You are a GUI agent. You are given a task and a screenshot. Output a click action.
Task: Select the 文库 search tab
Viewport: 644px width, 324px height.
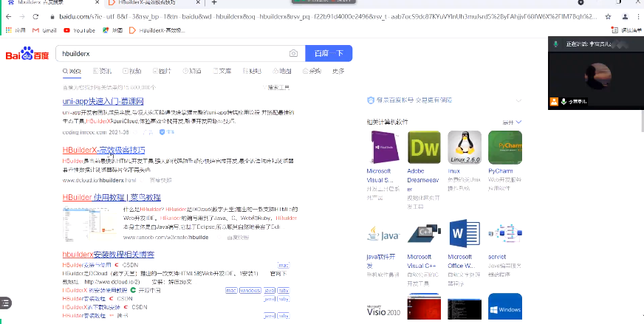(222, 71)
